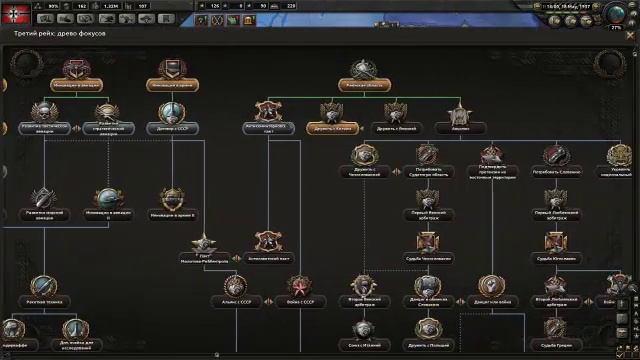640x360 pixels.
Task: Select the highlighted Дружить с Китаем focus
Action: point(332,129)
